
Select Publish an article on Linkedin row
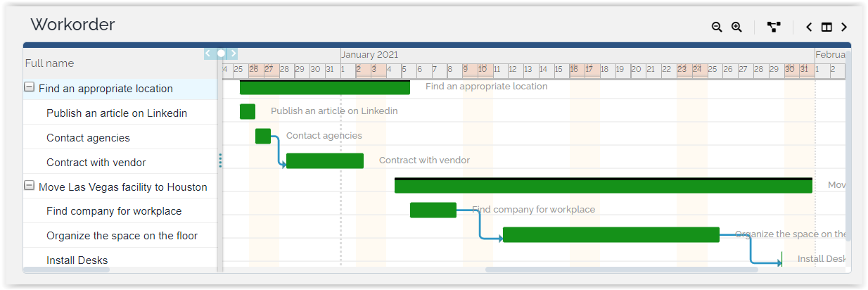click(x=117, y=113)
